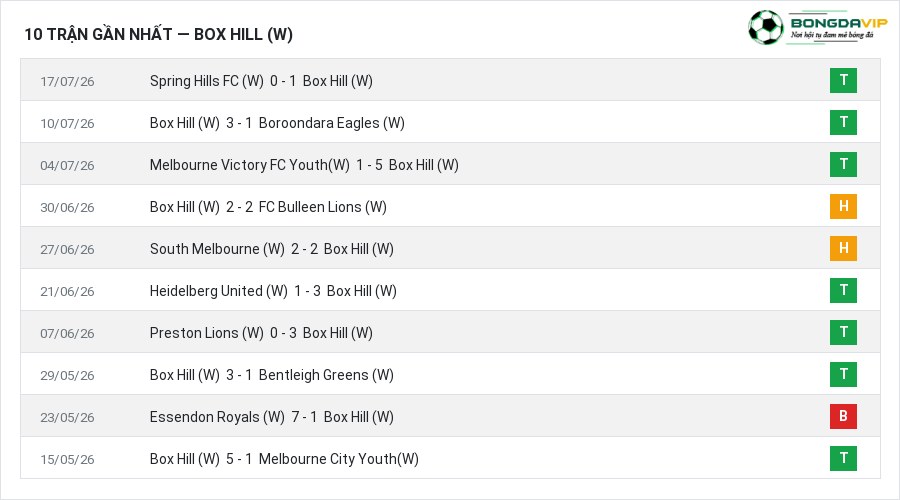
Task: Click the orange H badge on South Melbourne row
Action: coord(843,248)
